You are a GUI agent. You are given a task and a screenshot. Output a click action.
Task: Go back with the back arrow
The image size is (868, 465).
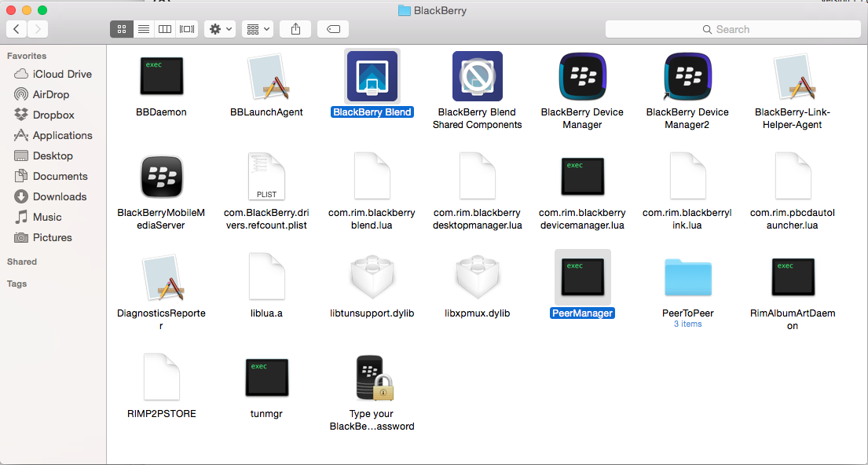16,29
